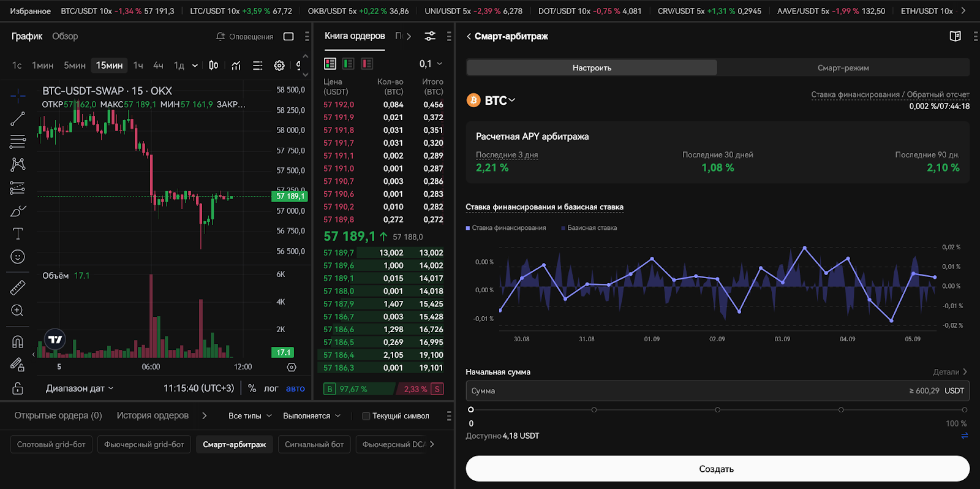Click amount slider handle at zero
The height and width of the screenshot is (489, 980).
[x=470, y=409]
